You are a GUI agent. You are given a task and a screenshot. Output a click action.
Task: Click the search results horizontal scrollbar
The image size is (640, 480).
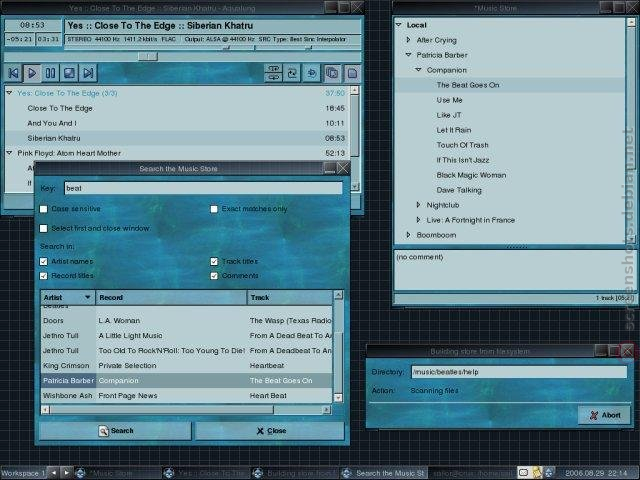[x=186, y=409]
